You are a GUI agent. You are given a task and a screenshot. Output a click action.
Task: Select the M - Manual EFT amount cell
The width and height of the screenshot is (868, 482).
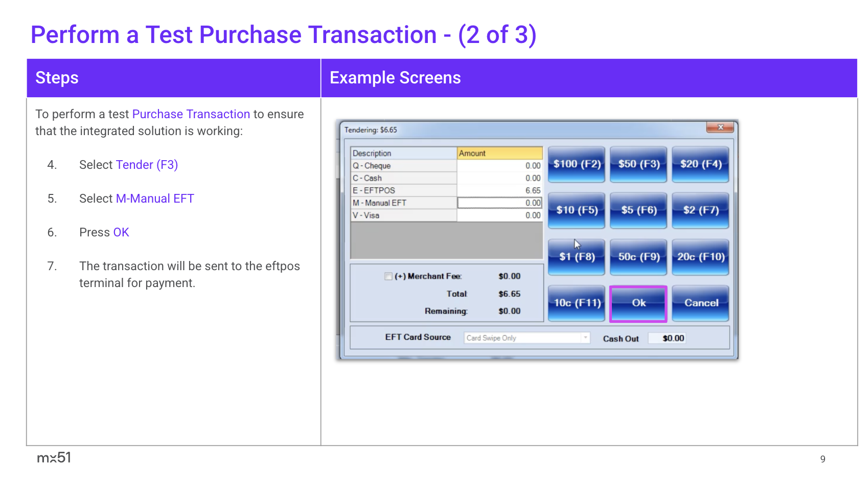499,203
